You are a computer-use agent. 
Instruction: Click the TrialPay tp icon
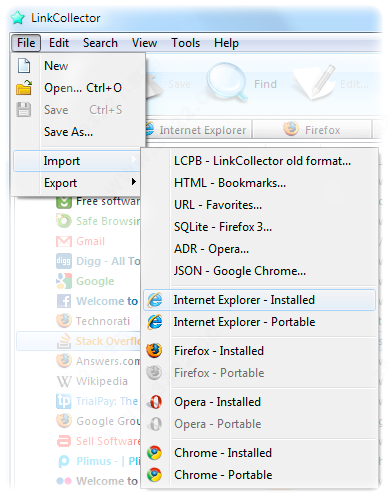64,401
